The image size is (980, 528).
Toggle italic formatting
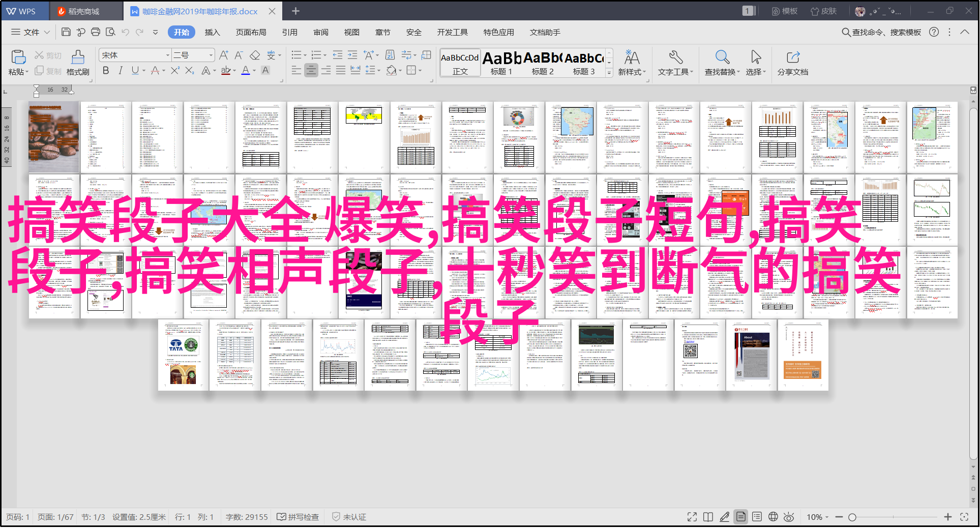[x=121, y=71]
